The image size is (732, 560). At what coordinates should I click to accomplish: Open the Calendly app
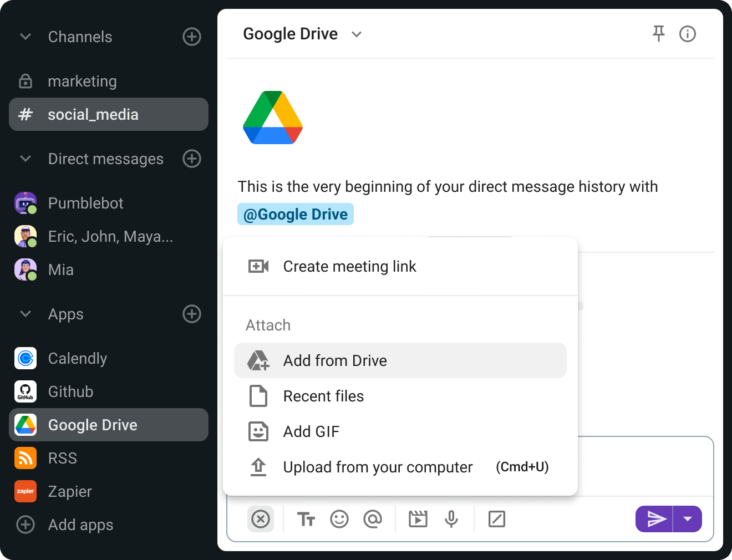pos(109,358)
